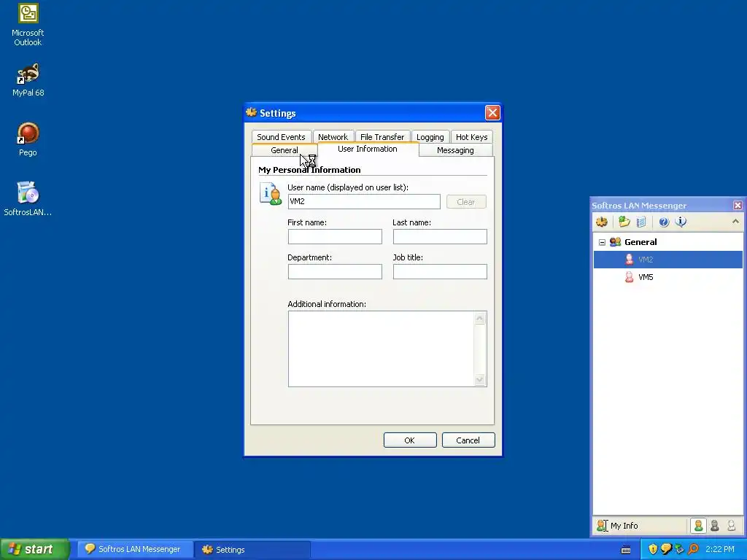
Task: Switch to the Network tab
Action: pyautogui.click(x=333, y=137)
